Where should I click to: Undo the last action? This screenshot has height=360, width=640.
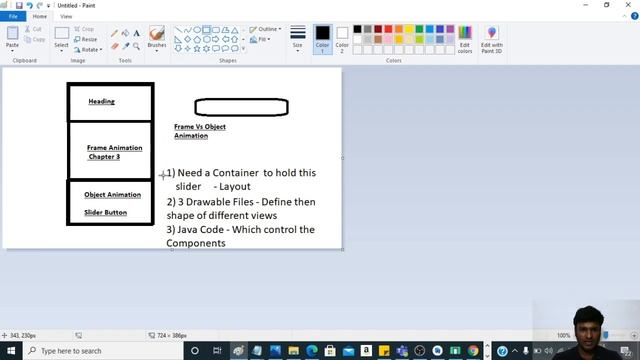pos(29,6)
